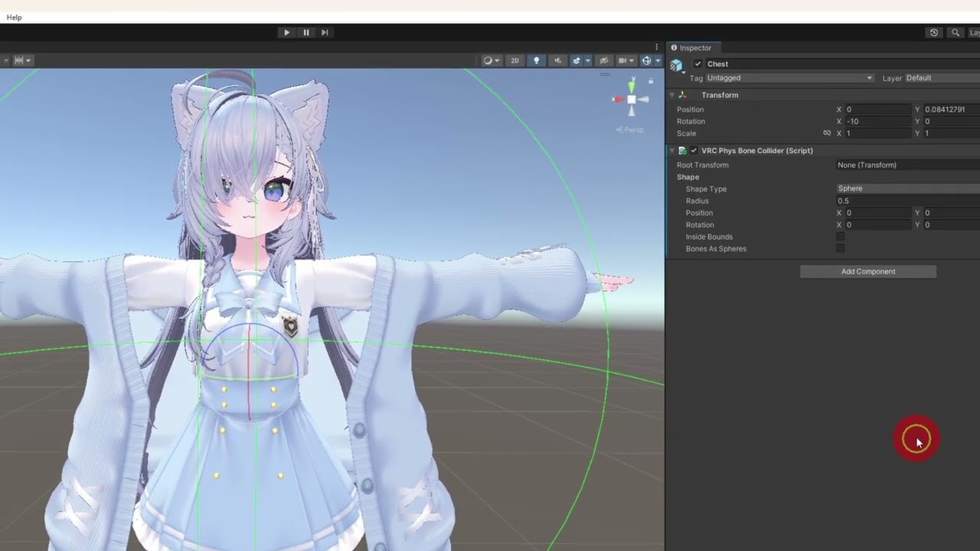Switch to the Inspector tab
Viewport: 980px width, 551px height.
[x=691, y=47]
